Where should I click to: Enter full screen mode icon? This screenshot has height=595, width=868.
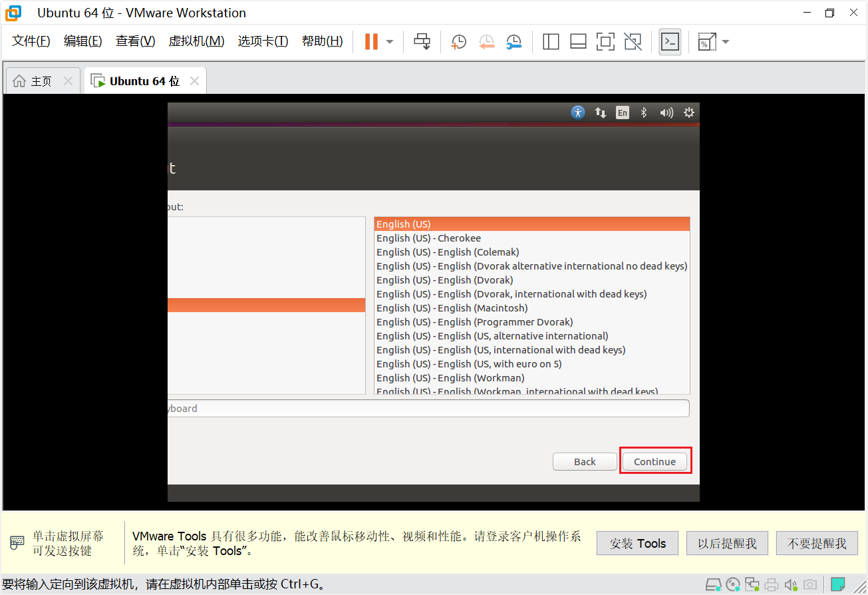pyautogui.click(x=605, y=41)
